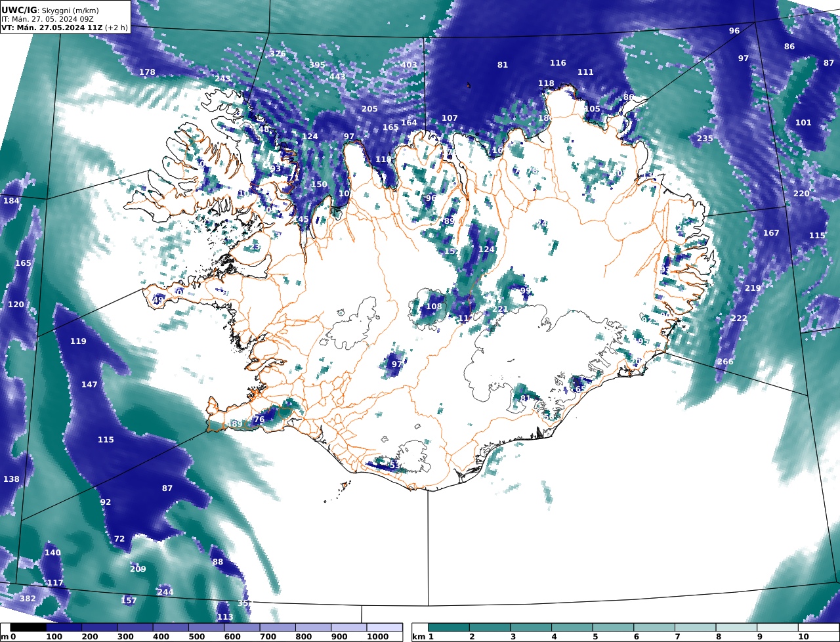Screen dimensions: 840x642
Task: Click the value '119' southwest of Iceland
Action: (x=78, y=341)
